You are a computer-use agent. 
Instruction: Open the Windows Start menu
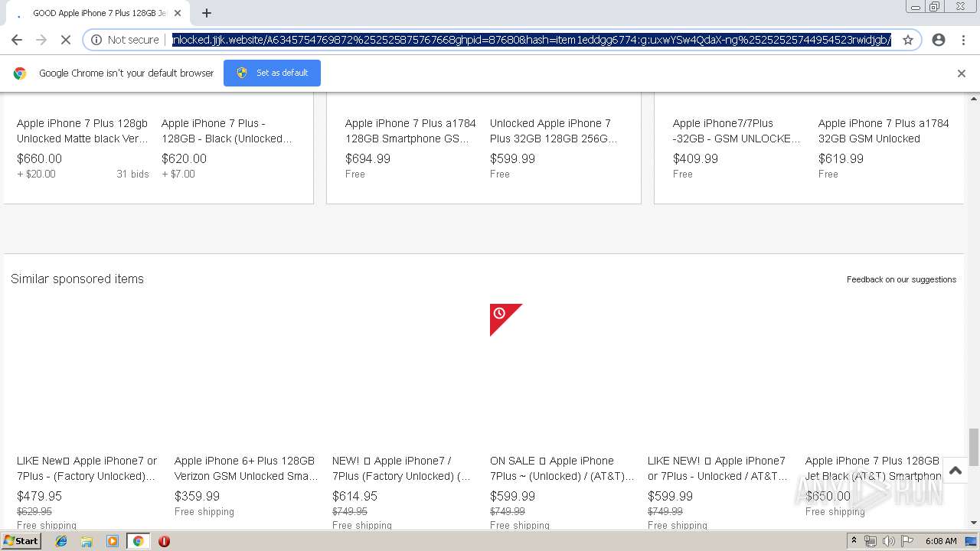pos(21,541)
